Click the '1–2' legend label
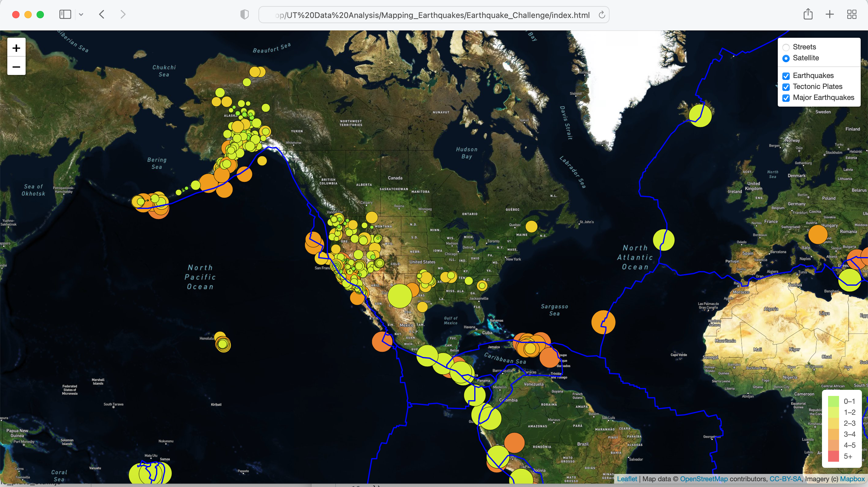Image resolution: width=868 pixels, height=487 pixels. (x=849, y=412)
